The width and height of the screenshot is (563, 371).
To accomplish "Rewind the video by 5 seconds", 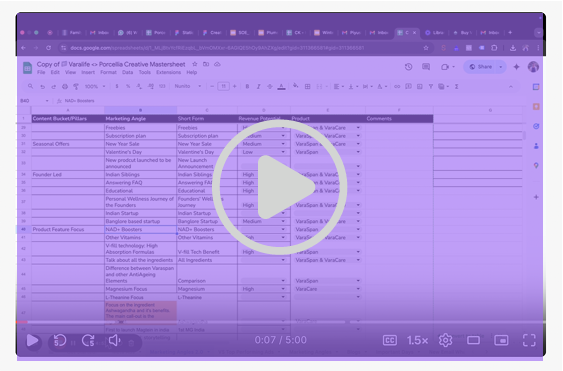I will tap(60, 340).
